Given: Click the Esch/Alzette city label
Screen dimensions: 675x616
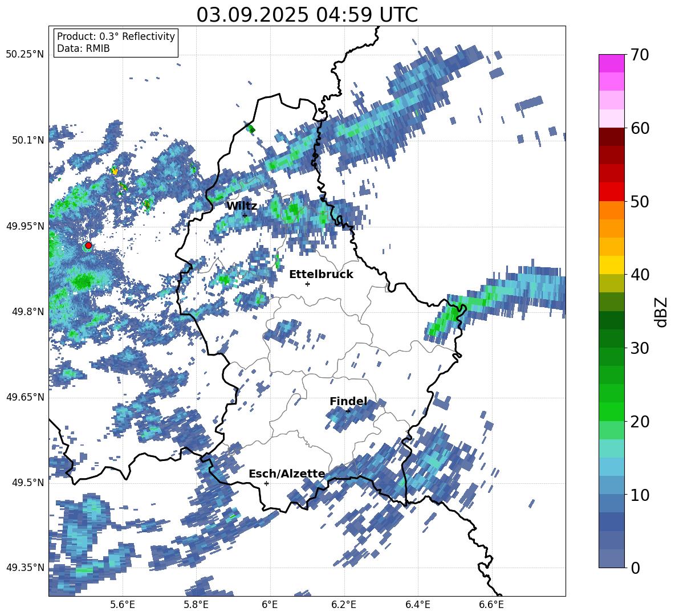Looking at the screenshot, I should click(287, 474).
